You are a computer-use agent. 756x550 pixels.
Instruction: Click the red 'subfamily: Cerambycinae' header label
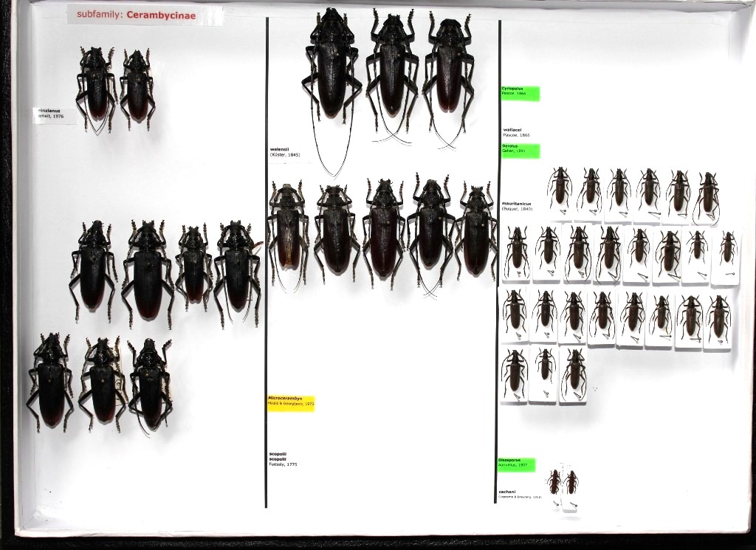145,14
